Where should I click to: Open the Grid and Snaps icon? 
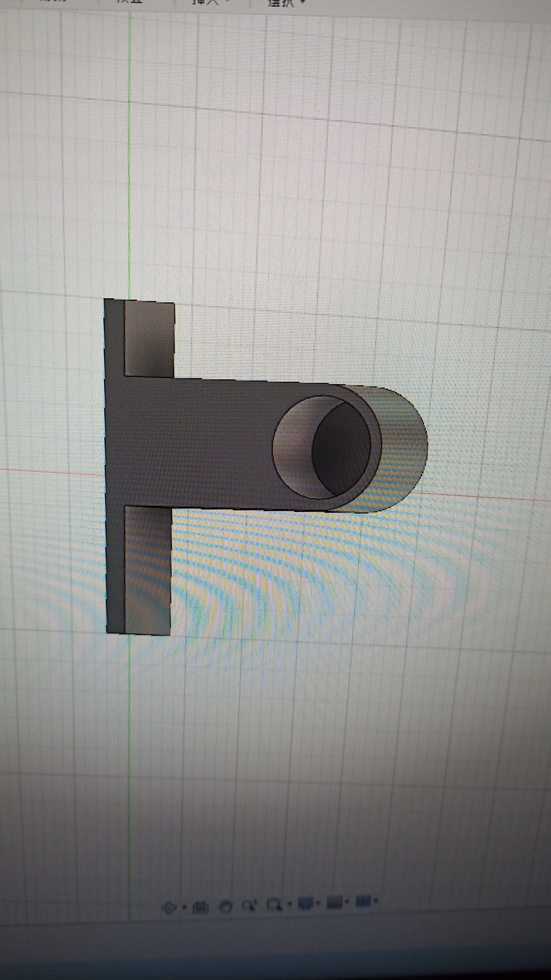pyautogui.click(x=335, y=902)
